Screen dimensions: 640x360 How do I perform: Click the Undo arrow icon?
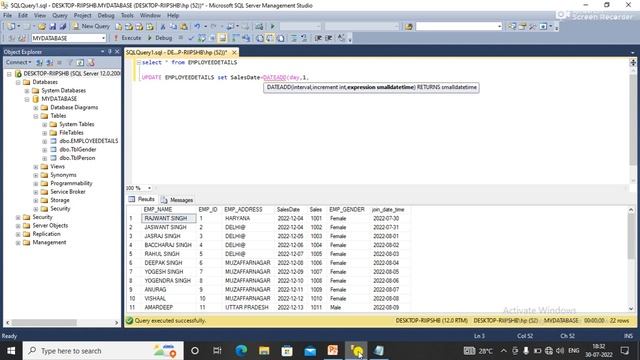pyautogui.click(x=197, y=27)
